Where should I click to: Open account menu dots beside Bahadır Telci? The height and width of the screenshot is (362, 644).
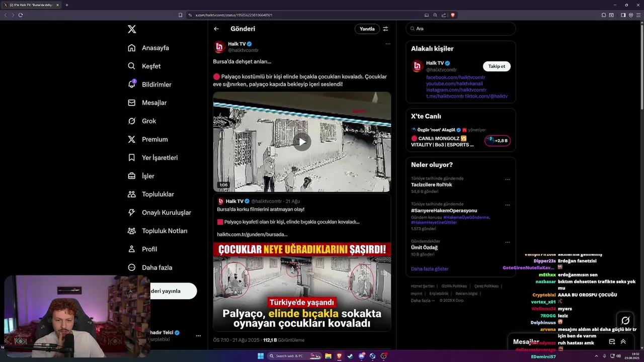pos(198,336)
